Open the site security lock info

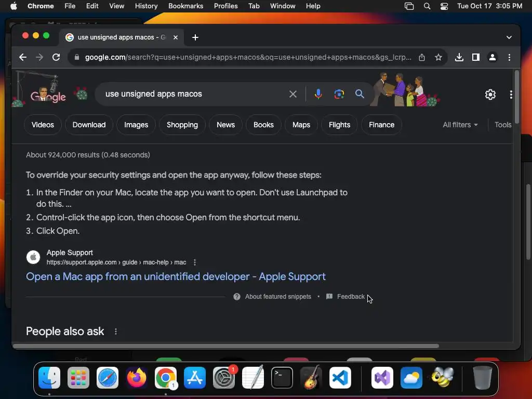77,57
